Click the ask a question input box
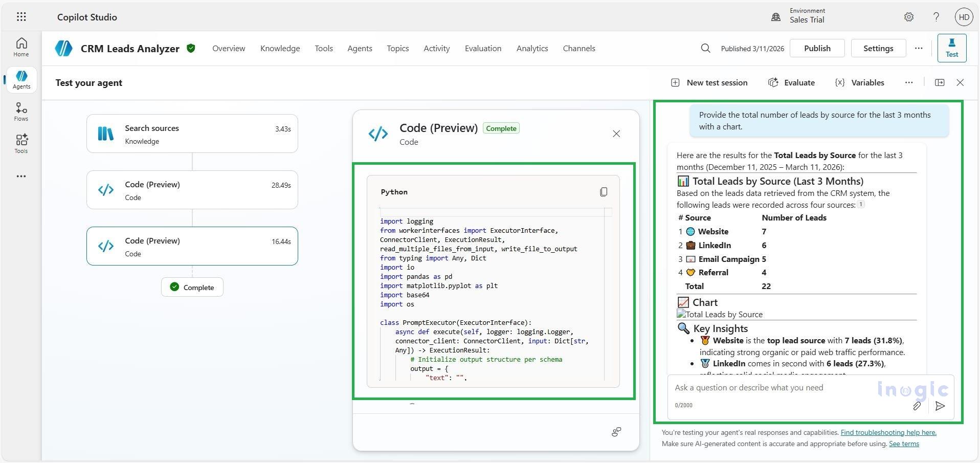 pyautogui.click(x=767, y=387)
